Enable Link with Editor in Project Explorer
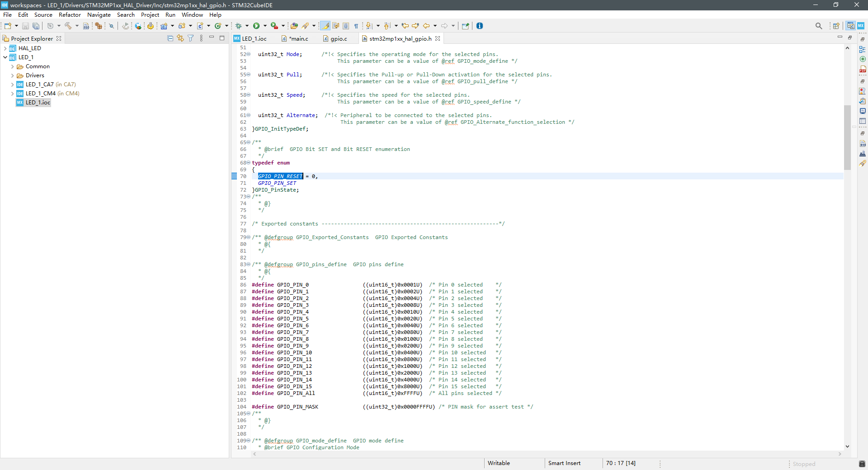The width and height of the screenshot is (868, 470). coord(180,38)
